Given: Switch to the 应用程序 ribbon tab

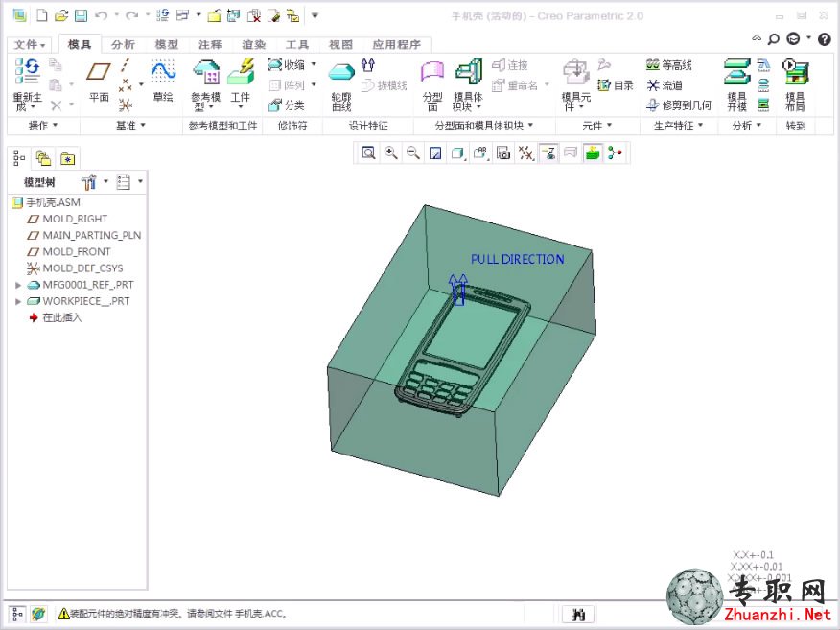Looking at the screenshot, I should (396, 44).
